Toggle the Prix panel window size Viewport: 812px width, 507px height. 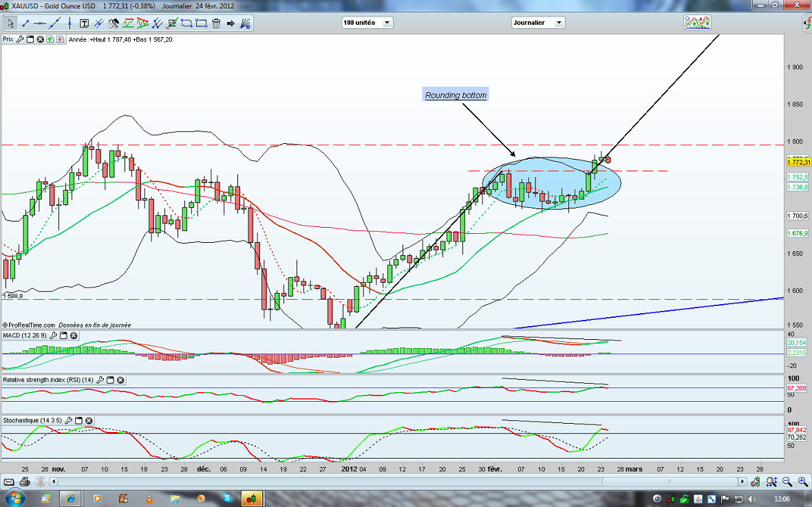[30, 40]
